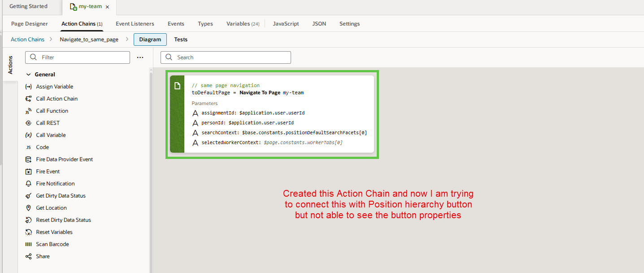Click the Reset Variables icon
The height and width of the screenshot is (273, 644).
29,232
